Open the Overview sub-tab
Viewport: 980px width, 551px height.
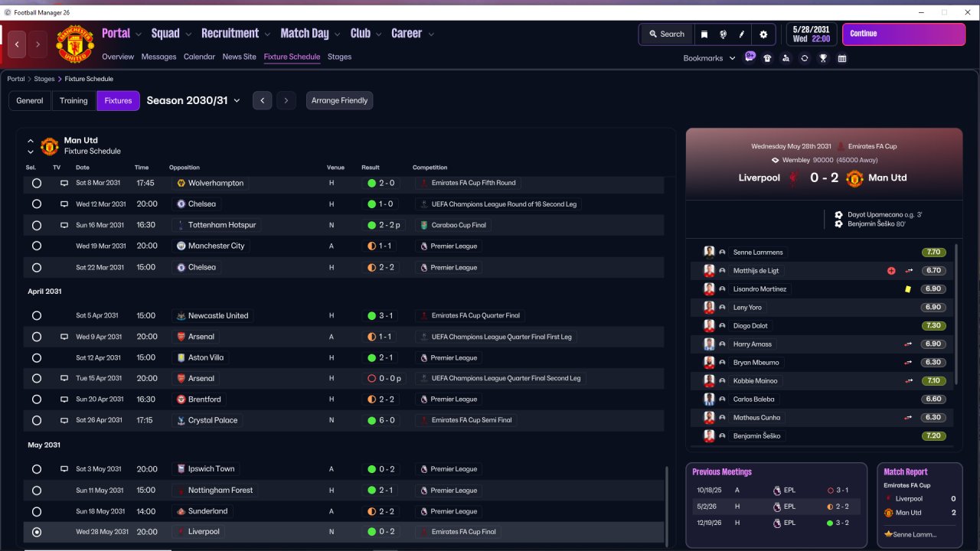click(118, 57)
